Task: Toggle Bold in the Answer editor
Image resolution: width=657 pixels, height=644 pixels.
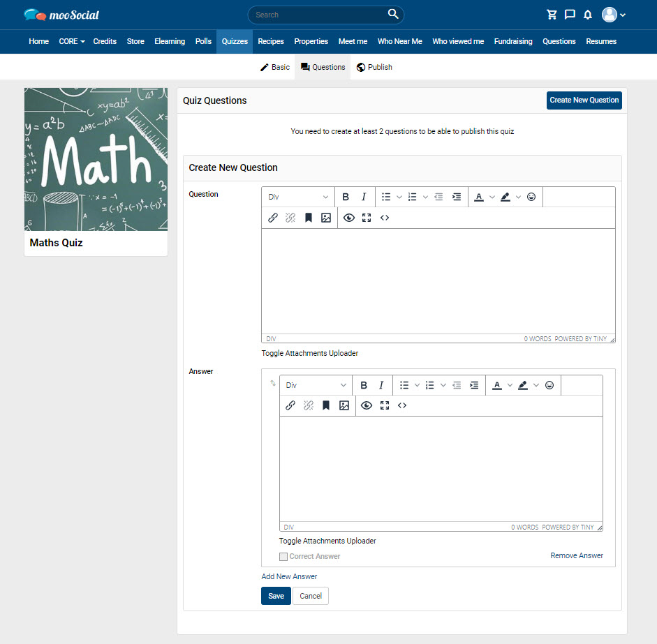Action: (364, 385)
